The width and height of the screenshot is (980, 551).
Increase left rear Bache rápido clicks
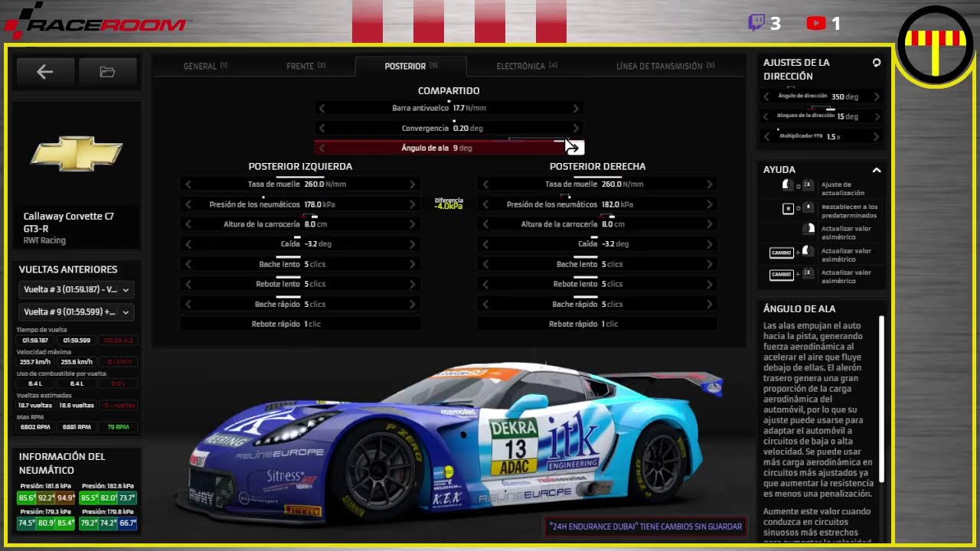413,304
